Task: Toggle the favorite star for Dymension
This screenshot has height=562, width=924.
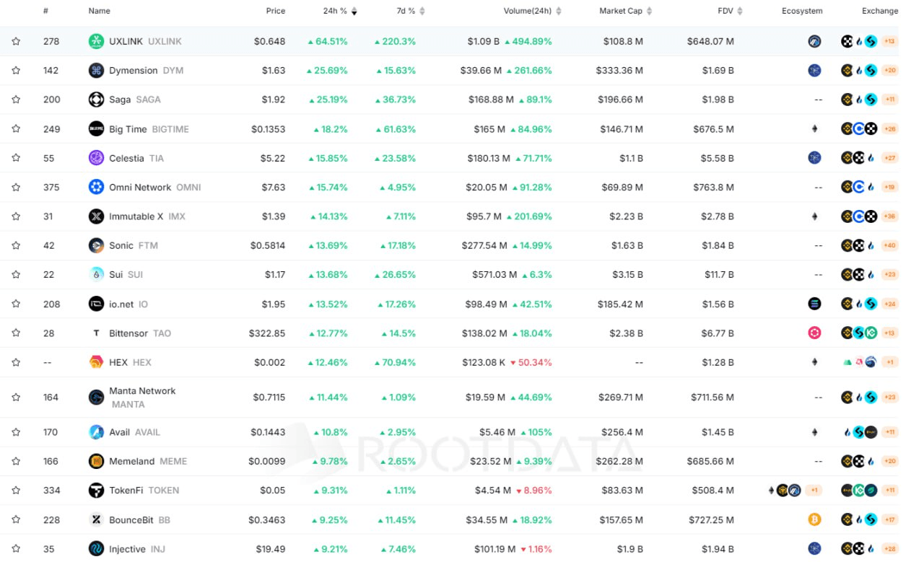Action: point(16,70)
